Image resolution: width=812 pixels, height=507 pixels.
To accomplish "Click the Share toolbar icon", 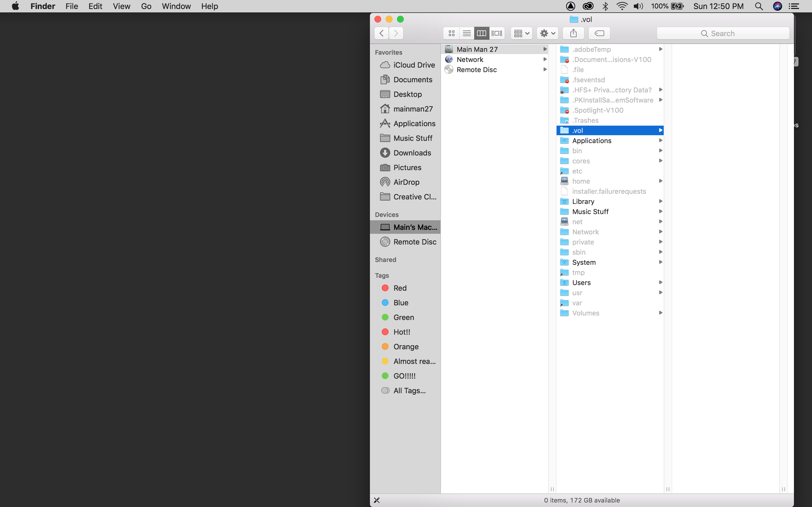I will point(573,33).
